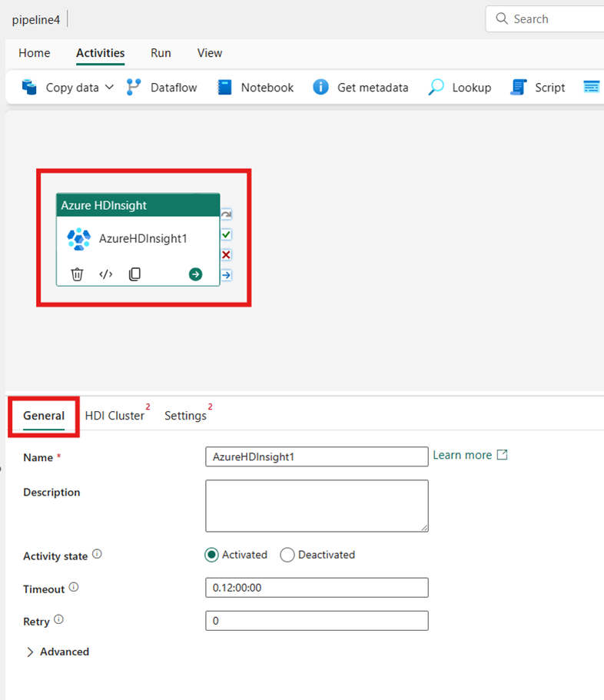Viewport: 604px width, 700px height.
Task: Click the Description text area
Action: point(317,506)
